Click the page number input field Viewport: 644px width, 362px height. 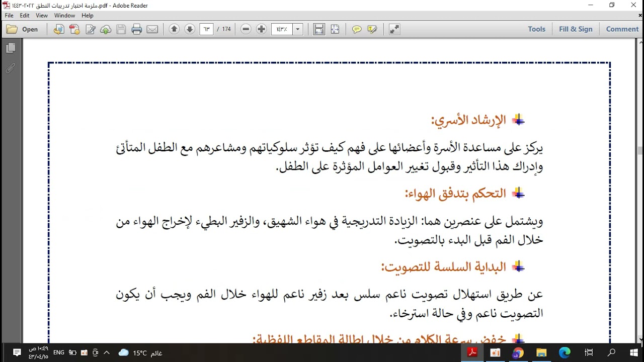coord(206,29)
